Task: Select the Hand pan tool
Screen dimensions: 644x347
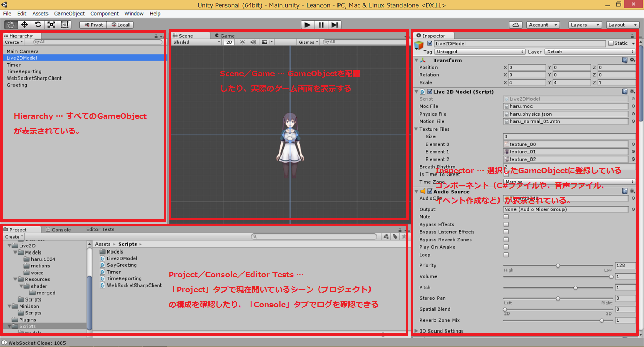Action: coord(10,24)
